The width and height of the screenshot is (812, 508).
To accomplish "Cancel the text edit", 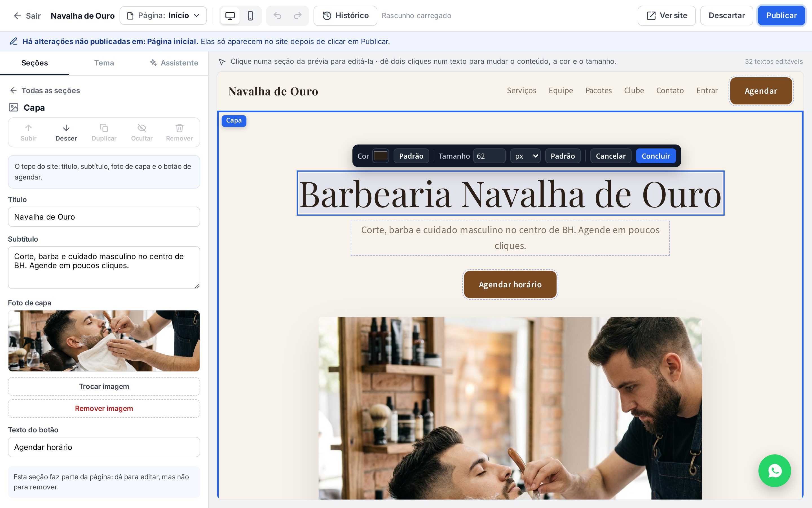I will (x=611, y=156).
